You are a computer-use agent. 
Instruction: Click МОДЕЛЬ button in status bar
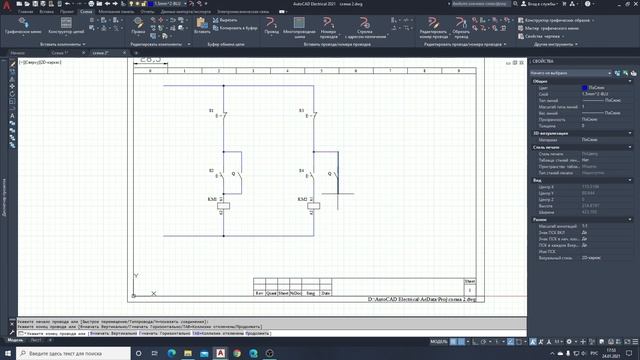point(439,342)
